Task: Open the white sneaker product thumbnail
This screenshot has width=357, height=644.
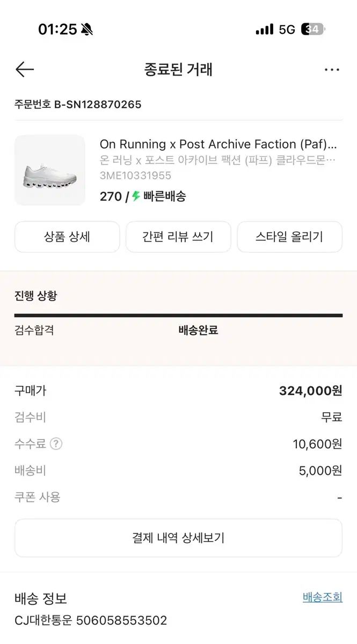Action: pos(50,170)
